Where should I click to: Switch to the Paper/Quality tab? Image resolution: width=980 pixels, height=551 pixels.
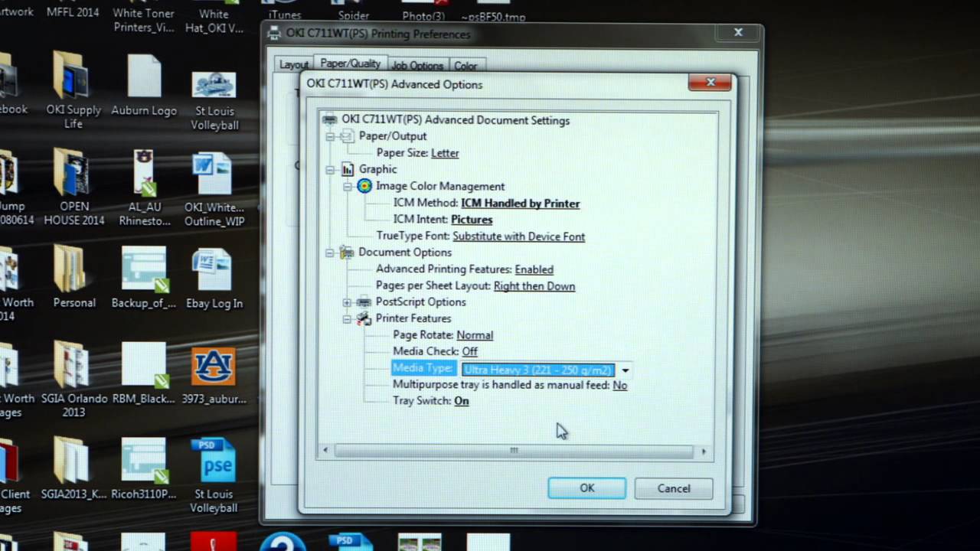click(x=350, y=64)
